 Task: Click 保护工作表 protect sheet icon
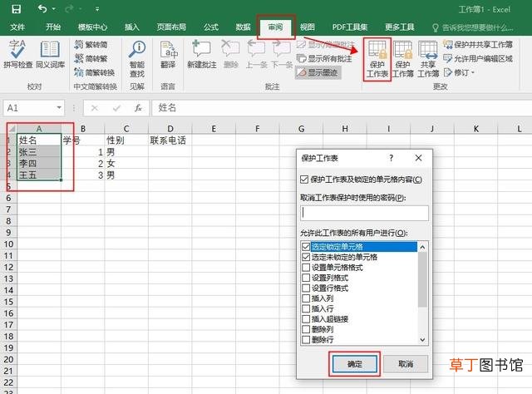(377, 59)
